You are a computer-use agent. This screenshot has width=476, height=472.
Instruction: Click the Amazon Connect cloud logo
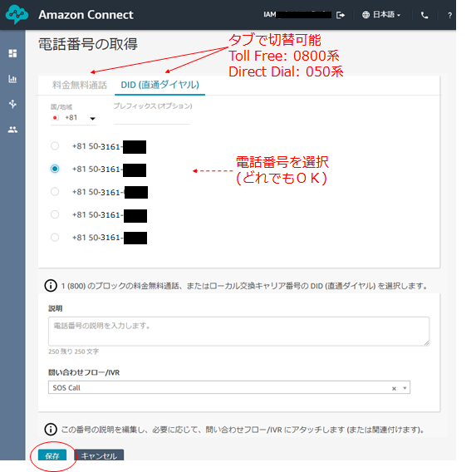click(x=17, y=14)
